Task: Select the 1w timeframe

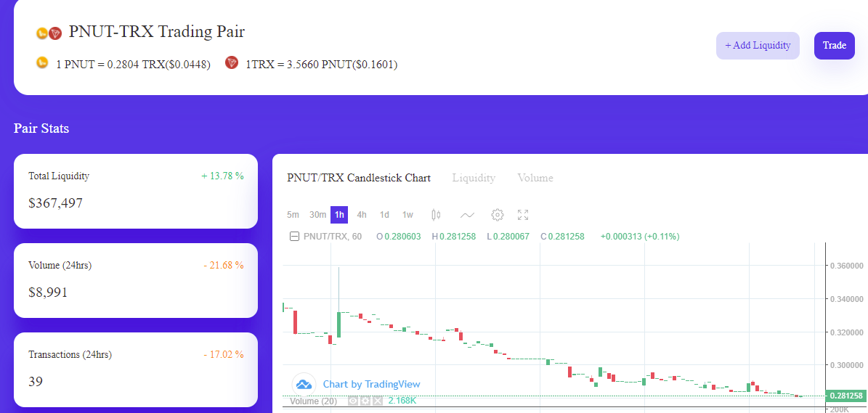Action: [407, 215]
